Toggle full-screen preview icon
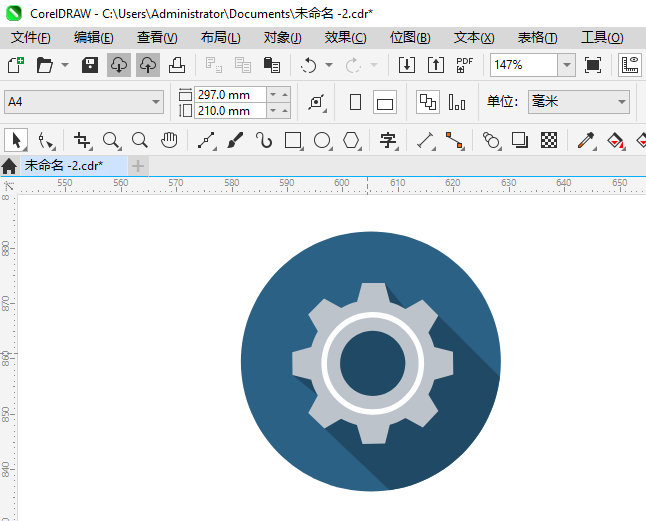Screen dimensions: 646x521 pyautogui.click(x=592, y=65)
